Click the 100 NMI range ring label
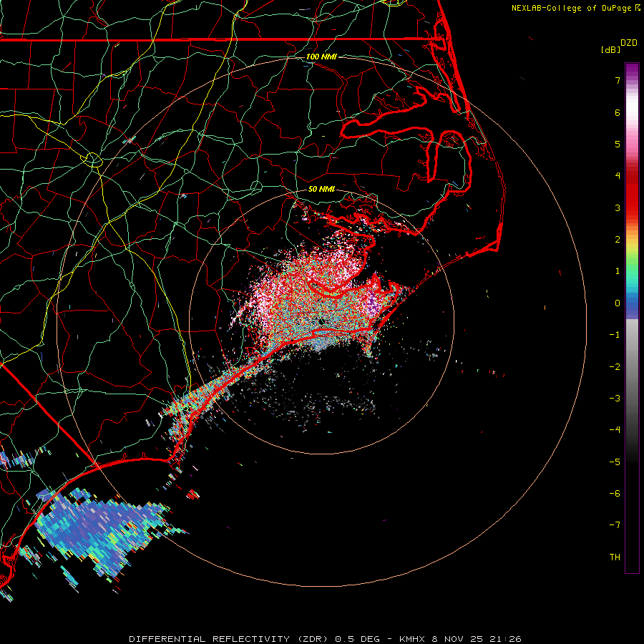Viewport: 644px width, 644px height. pos(321,57)
